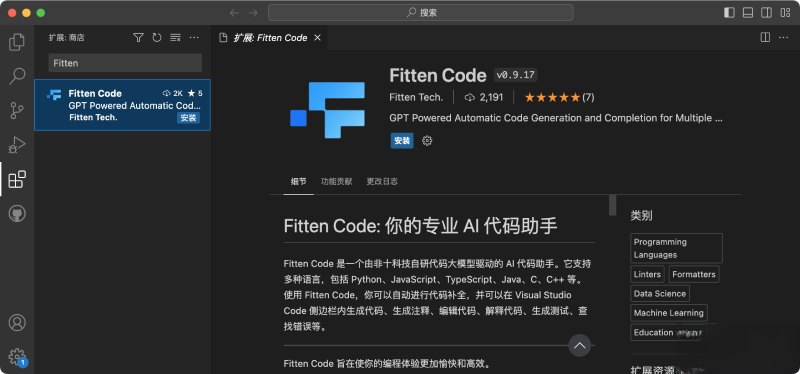Viewport: 800px width, 374px height.
Task: Click the 扩展: 商店 panel title
Action: (x=66, y=37)
